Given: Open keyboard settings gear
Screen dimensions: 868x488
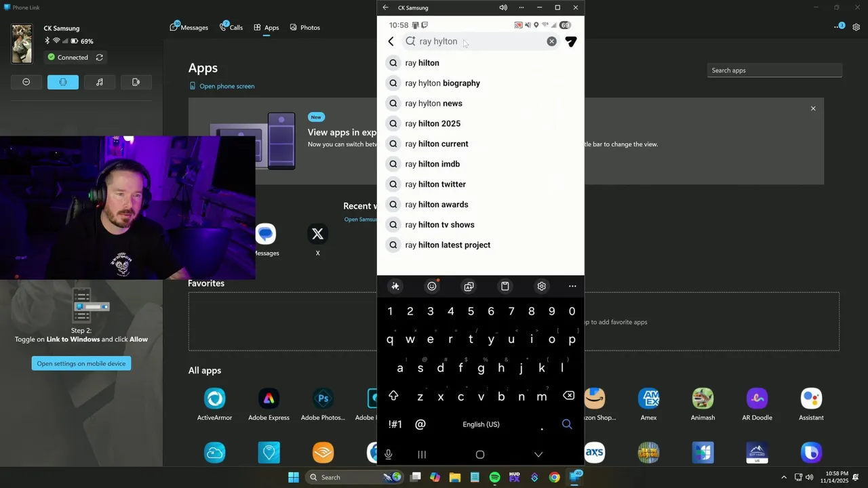Looking at the screenshot, I should 541,286.
